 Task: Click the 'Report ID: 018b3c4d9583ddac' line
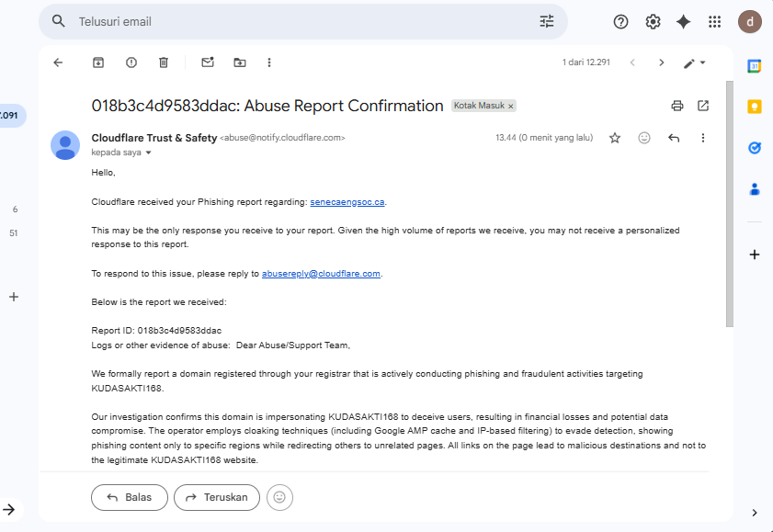156,331
